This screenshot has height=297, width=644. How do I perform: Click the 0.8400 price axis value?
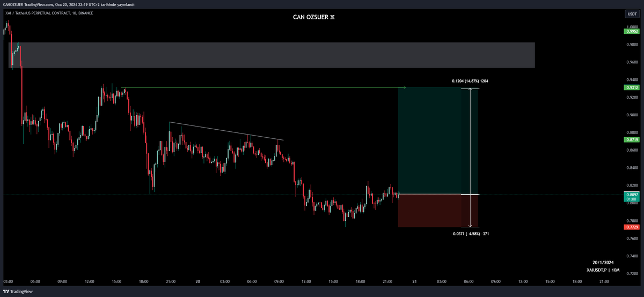(631, 168)
